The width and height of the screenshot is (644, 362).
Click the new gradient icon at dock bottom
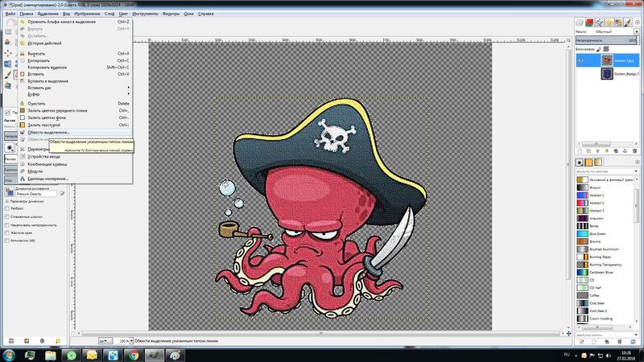point(594,342)
